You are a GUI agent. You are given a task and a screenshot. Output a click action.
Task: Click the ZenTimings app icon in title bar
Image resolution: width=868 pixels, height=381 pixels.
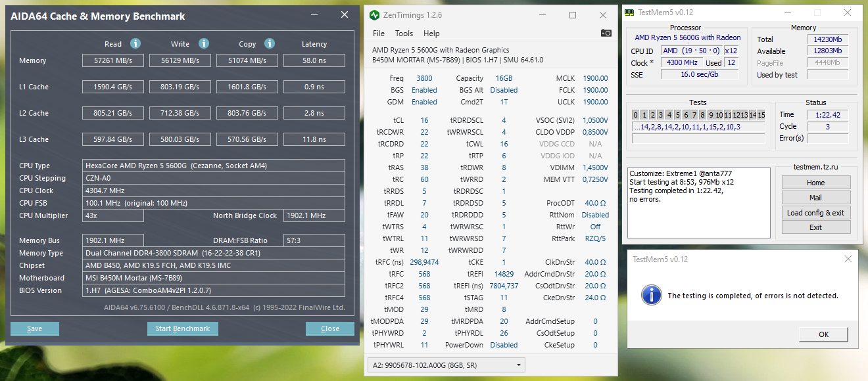pyautogui.click(x=374, y=14)
